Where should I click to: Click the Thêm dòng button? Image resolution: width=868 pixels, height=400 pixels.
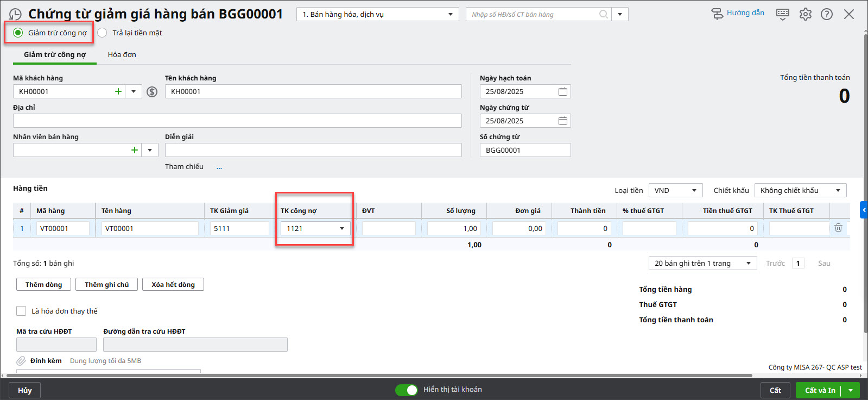[x=43, y=284]
